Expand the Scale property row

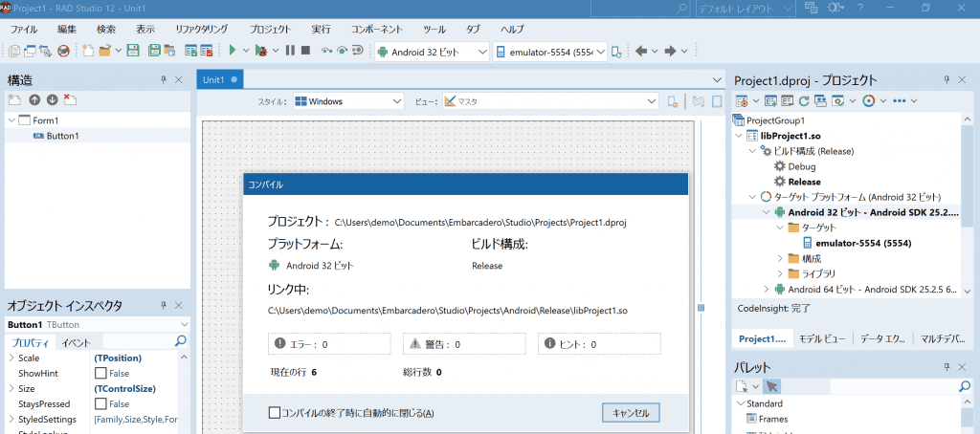pyautogui.click(x=11, y=358)
